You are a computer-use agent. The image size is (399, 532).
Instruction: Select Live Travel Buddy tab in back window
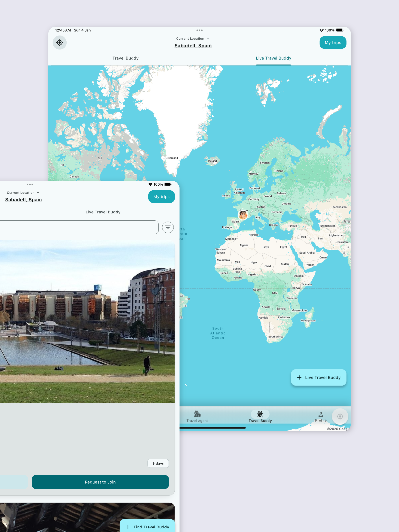(x=273, y=58)
